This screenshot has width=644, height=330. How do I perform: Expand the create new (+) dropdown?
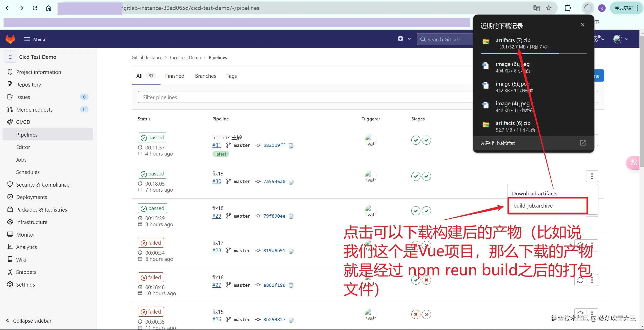[x=409, y=39]
